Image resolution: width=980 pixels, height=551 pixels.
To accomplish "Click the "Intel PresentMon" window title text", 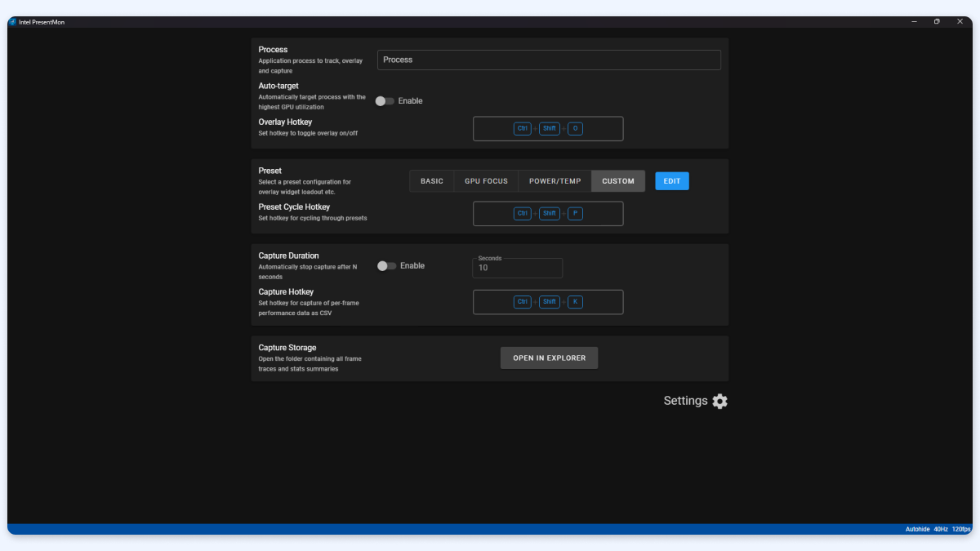I will click(x=42, y=22).
